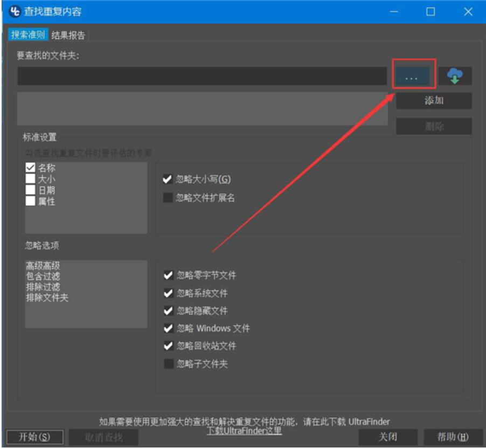Click the added folders list box

pos(202,108)
